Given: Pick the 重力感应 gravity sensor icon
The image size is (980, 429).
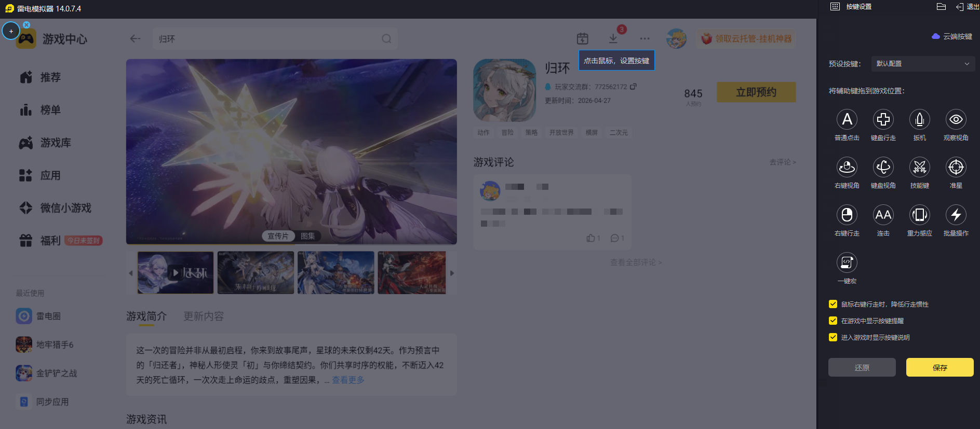Looking at the screenshot, I should pyautogui.click(x=920, y=215).
